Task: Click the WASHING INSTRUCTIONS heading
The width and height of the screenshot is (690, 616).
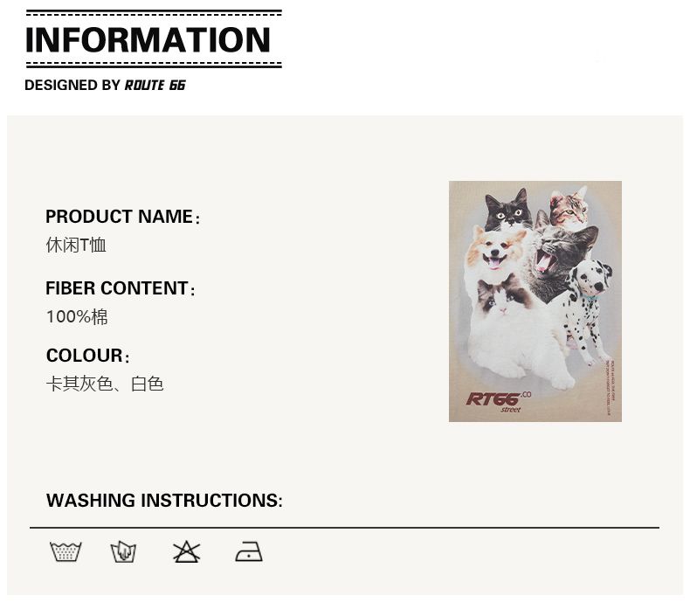Action: 164,501
